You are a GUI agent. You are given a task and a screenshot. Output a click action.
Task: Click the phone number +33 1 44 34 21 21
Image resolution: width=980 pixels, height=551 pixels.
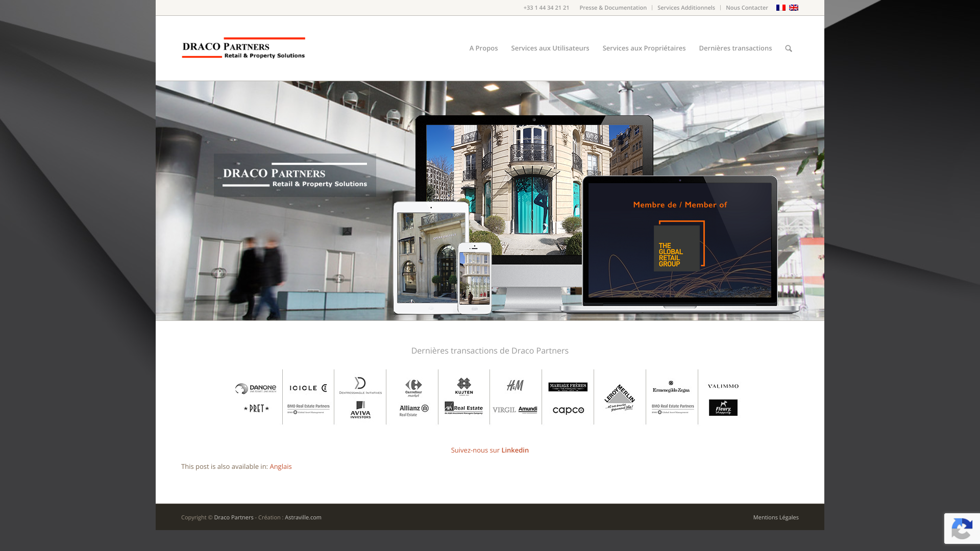click(546, 8)
